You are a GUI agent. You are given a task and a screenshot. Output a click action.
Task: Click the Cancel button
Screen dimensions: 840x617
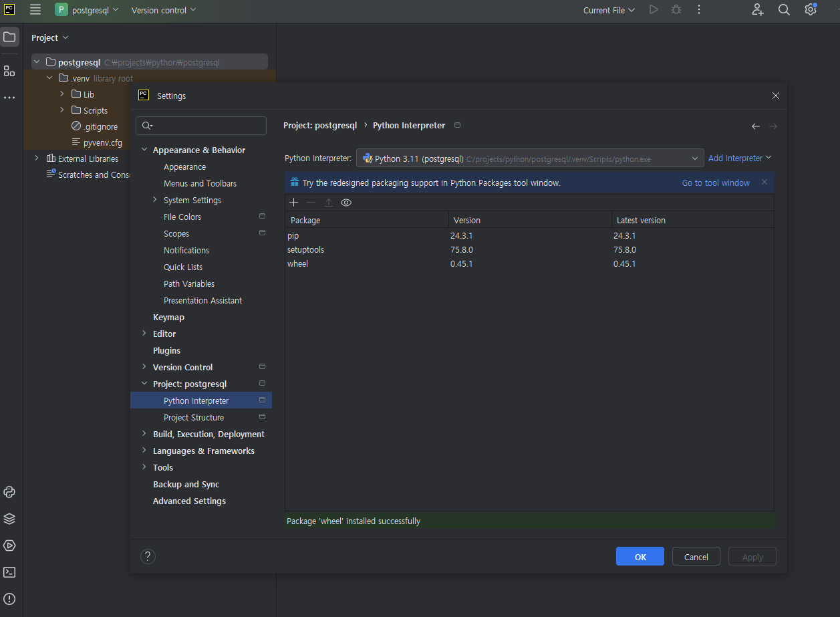(696, 557)
